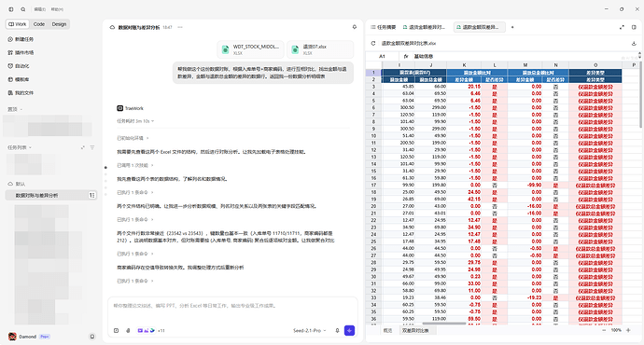644x345 pixels.
Task: Open WDT_STOCK_MIDDL xlsx attachment
Action: tap(251, 49)
